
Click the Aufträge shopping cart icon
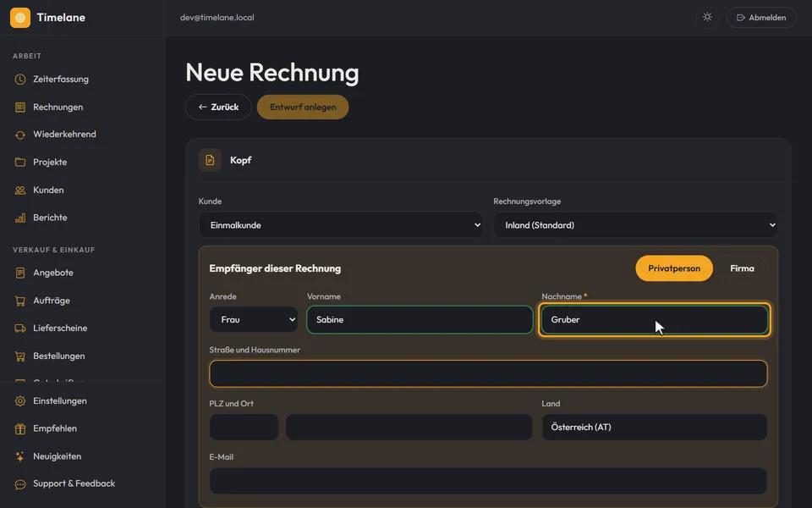pos(20,301)
